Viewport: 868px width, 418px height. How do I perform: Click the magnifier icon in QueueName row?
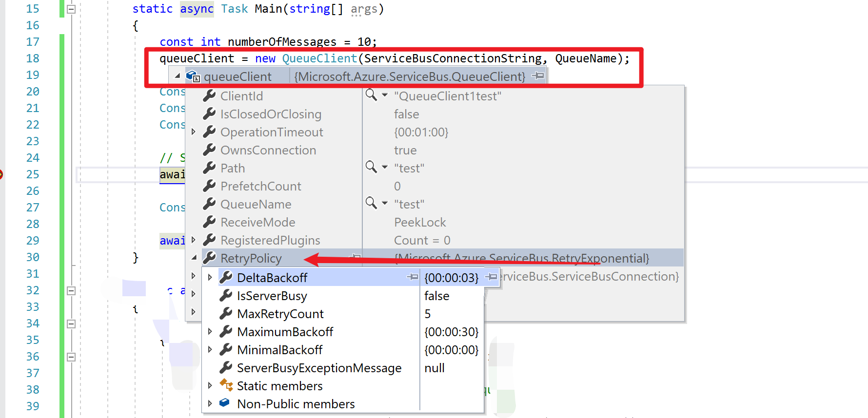coord(371,203)
